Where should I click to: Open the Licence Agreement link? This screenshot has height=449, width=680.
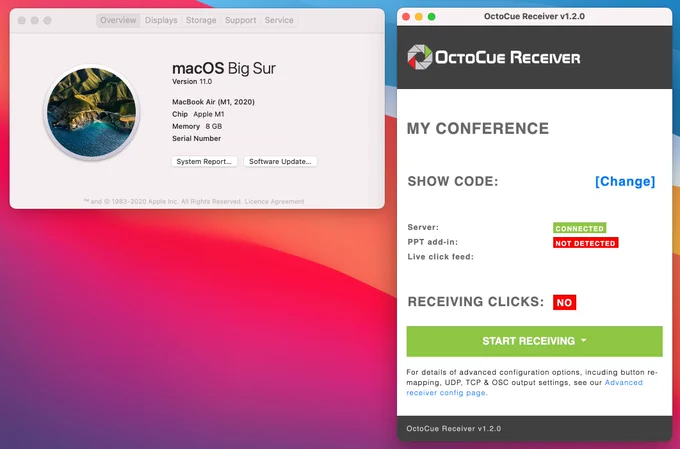pyautogui.click(x=274, y=201)
